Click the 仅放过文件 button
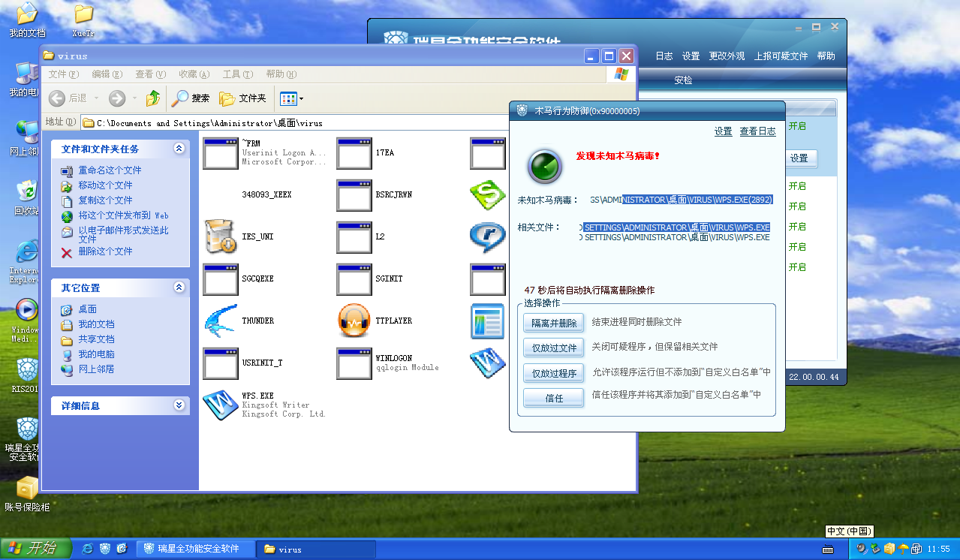Image resolution: width=960 pixels, height=560 pixels. (x=554, y=348)
